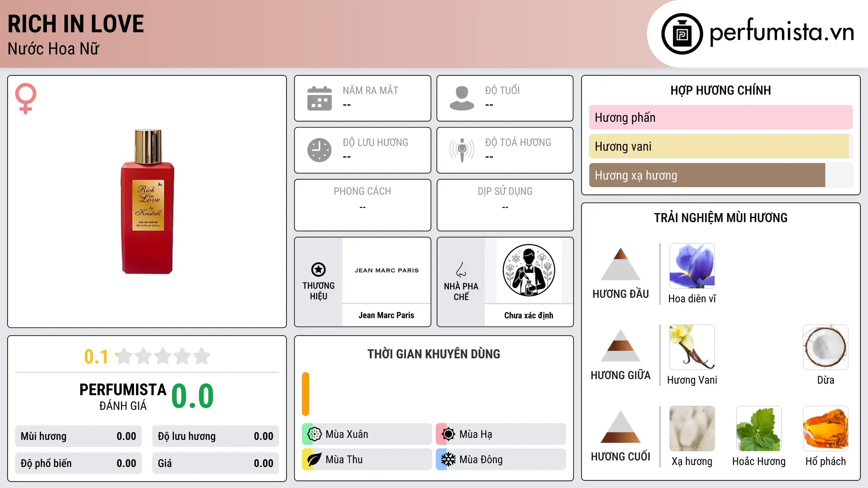Image resolution: width=868 pixels, height=488 pixels.
Task: Click the snowflake icon for Mùa Đông
Action: [448, 460]
